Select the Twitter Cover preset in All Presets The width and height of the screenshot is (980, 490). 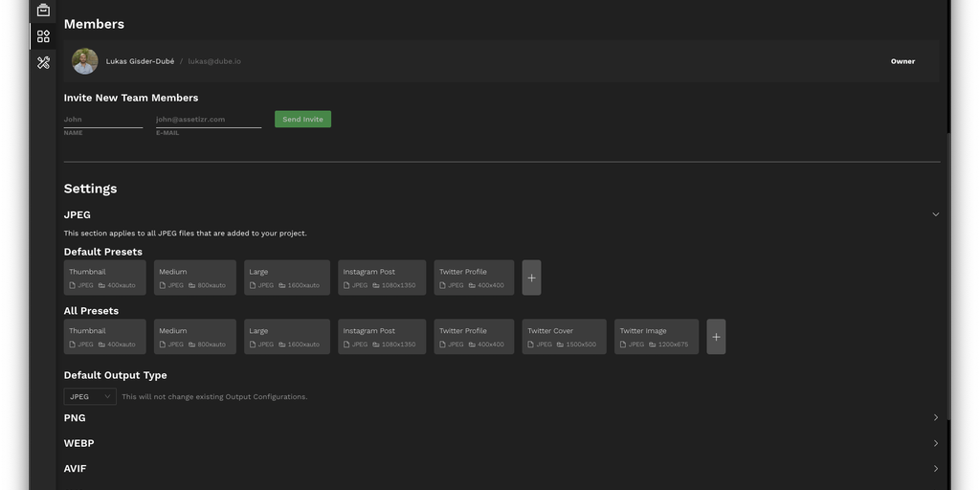[564, 337]
